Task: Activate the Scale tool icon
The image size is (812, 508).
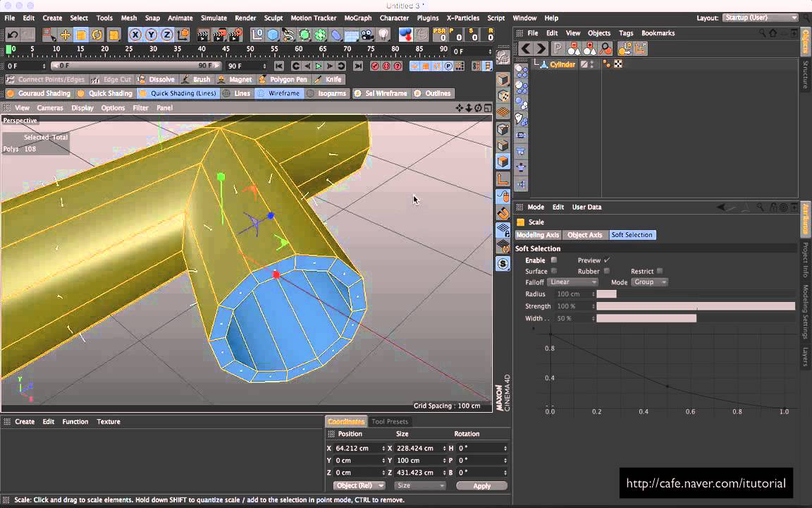Action: point(81,35)
